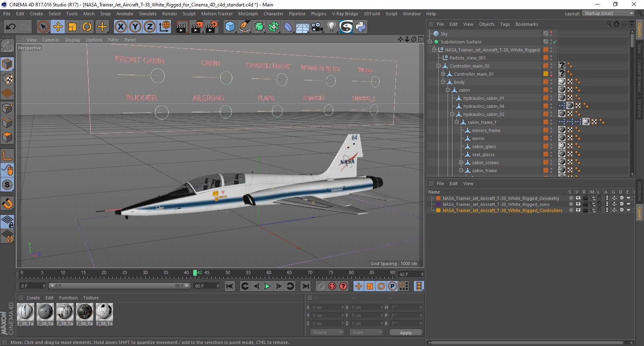Screen dimensions: 644x346
Task: Switch to Polygons mode
Action: (x=7, y=137)
